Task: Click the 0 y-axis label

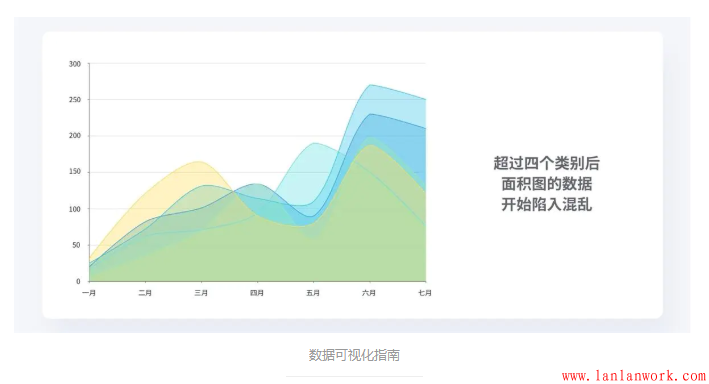Action: point(78,281)
